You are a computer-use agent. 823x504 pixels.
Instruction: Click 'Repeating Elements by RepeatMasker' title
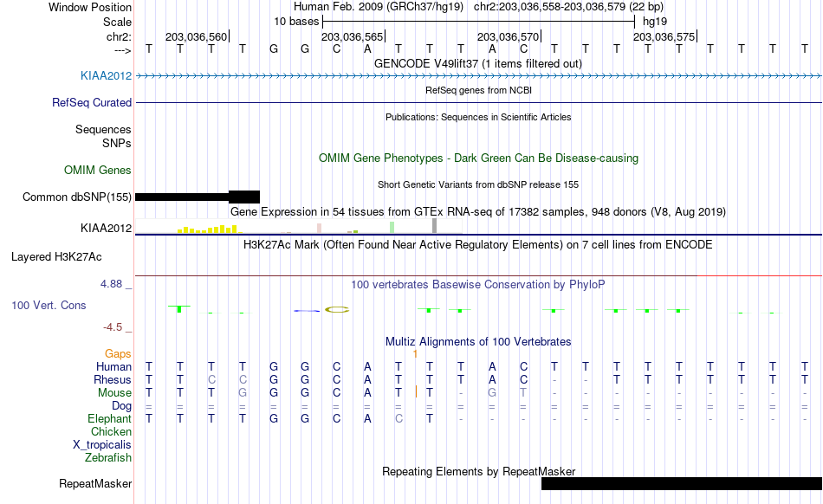tap(478, 471)
